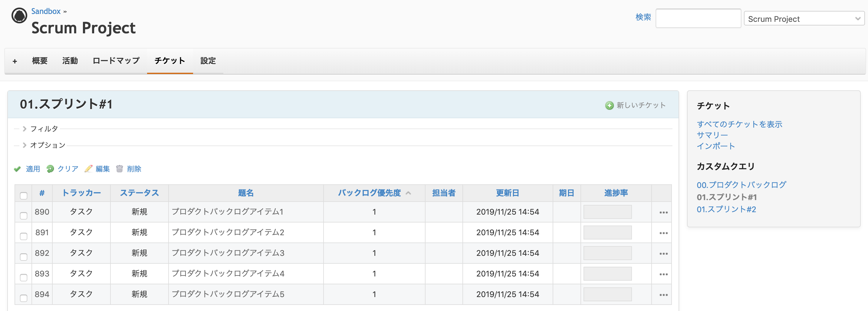Image resolution: width=868 pixels, height=311 pixels.
Task: Click the Sandbox breadcrumb link
Action: click(x=46, y=11)
